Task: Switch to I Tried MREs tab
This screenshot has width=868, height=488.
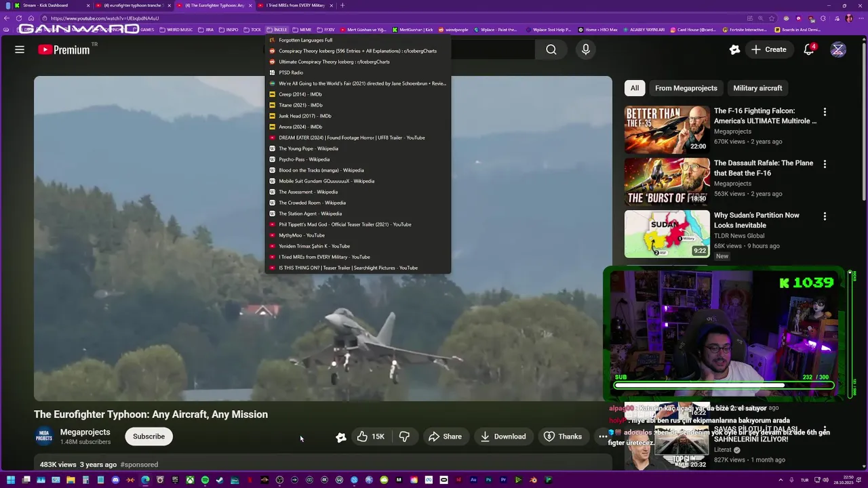Action: click(295, 5)
